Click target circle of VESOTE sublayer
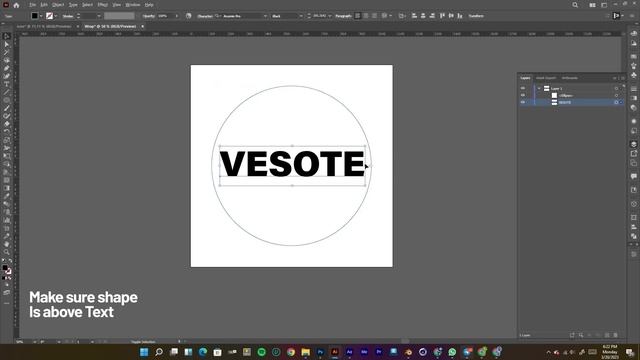 (616, 102)
